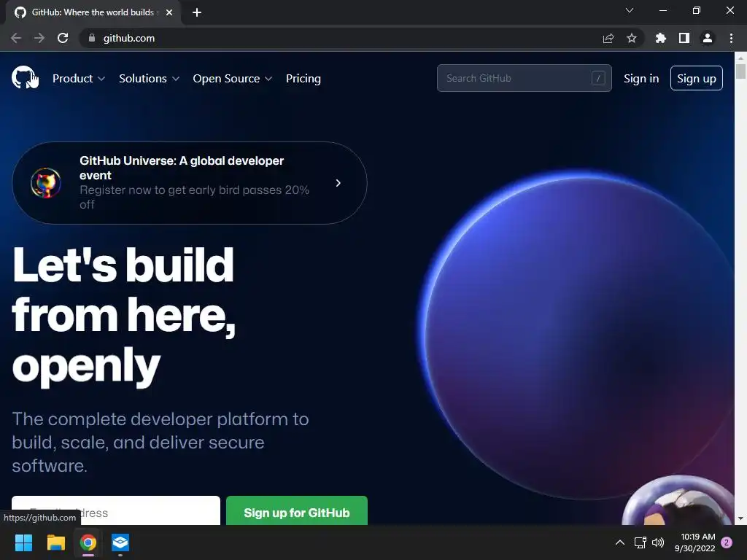747x560 pixels.
Task: Select the GitHub tab title
Action: coord(93,12)
